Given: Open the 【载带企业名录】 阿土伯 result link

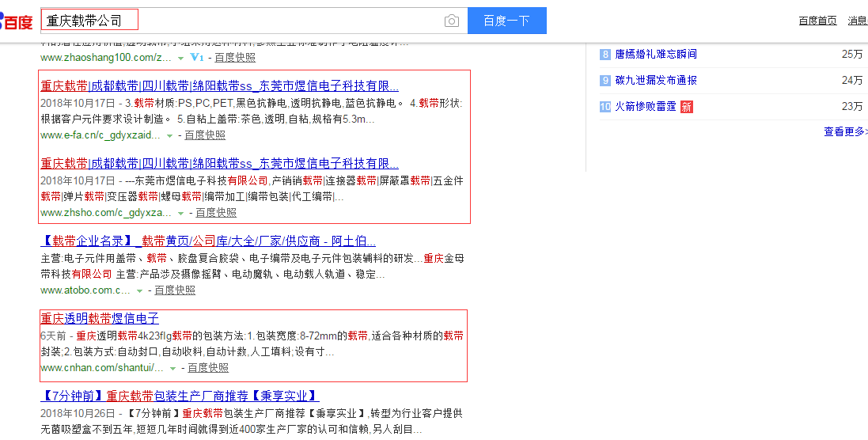Looking at the screenshot, I should click(x=208, y=241).
